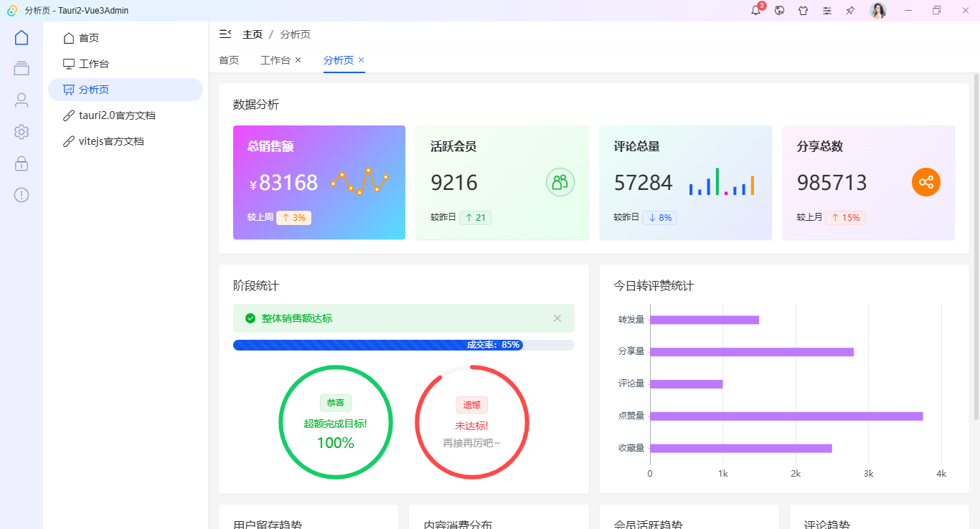Click the 成交率 85% progress bar
Screen dimensions: 980x529
pos(403,345)
